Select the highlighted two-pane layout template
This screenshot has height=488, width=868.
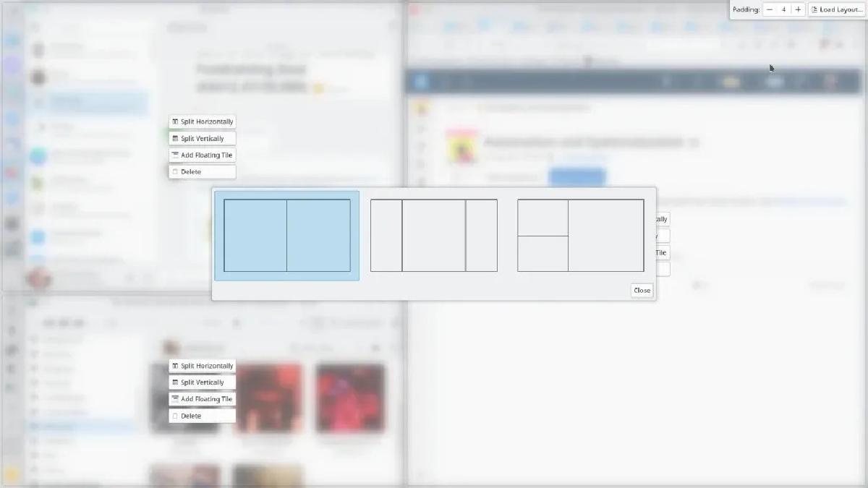click(x=286, y=235)
